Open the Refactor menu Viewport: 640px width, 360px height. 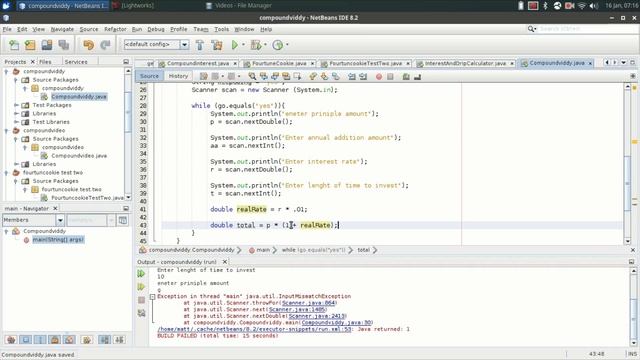coord(115,29)
